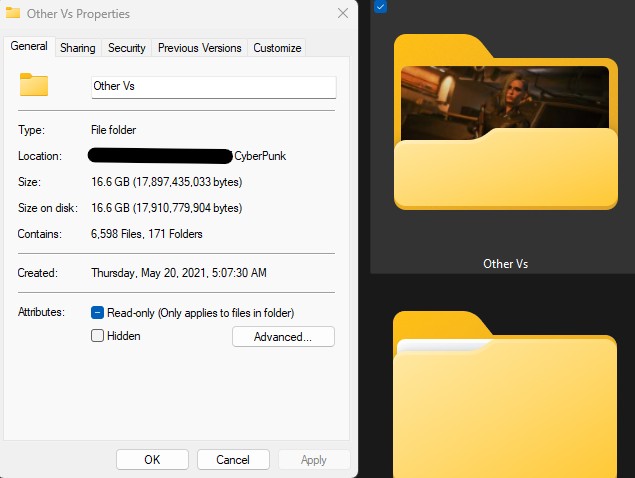The height and width of the screenshot is (478, 635).
Task: Open the Customize tab
Action: point(277,48)
